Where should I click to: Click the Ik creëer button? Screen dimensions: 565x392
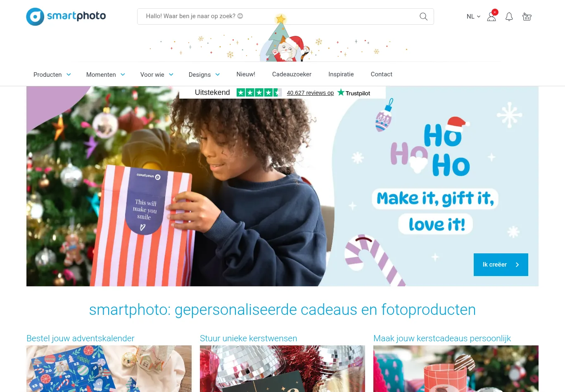coord(501,264)
